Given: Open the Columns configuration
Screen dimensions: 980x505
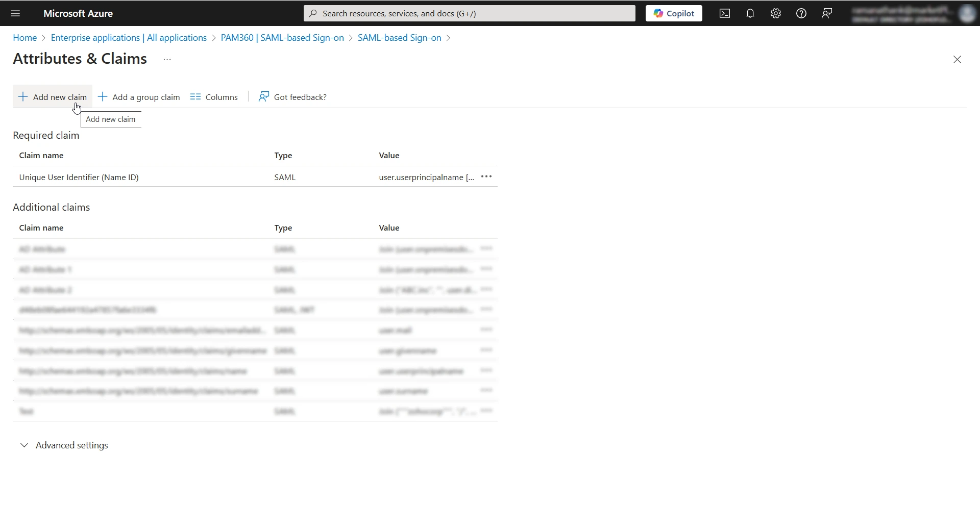Looking at the screenshot, I should [x=214, y=96].
